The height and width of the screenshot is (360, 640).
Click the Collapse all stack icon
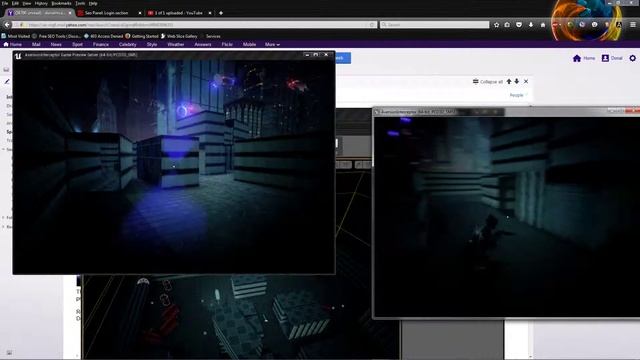[x=476, y=82]
